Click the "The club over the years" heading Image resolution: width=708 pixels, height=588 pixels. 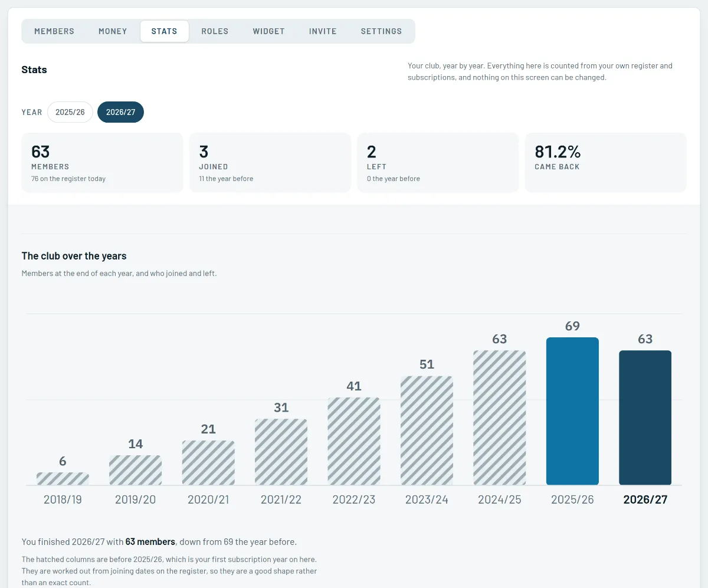[74, 256]
